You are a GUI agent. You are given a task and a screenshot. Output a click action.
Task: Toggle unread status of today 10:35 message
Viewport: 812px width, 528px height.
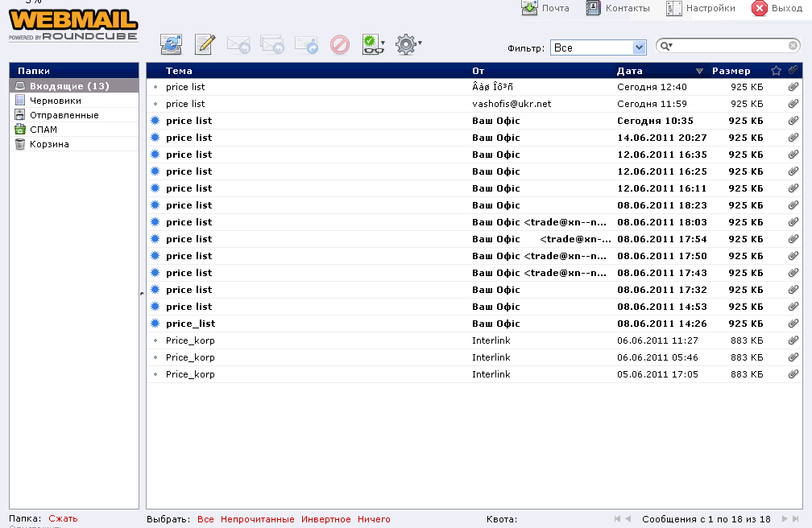(155, 121)
